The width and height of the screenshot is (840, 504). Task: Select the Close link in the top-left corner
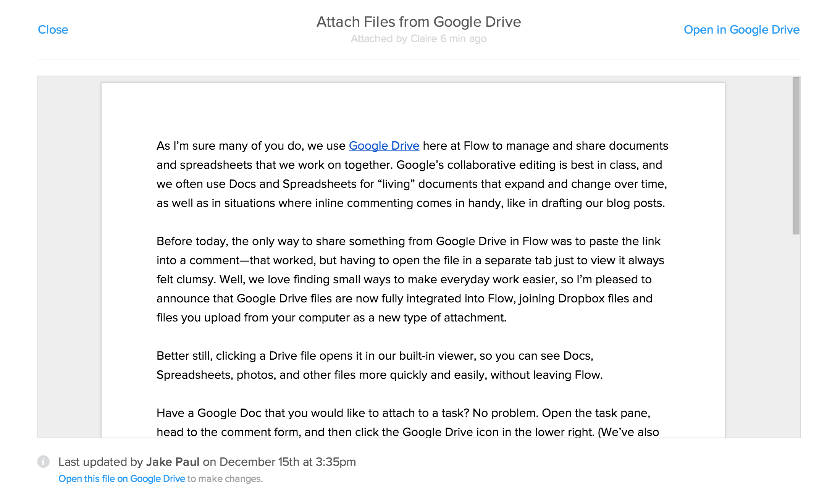(53, 29)
